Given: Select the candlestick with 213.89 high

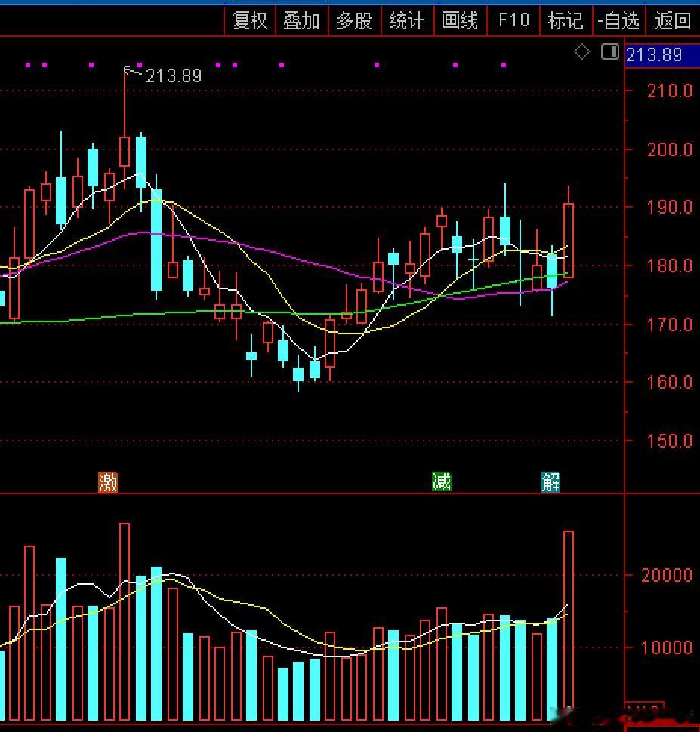Looking at the screenshot, I should tap(125, 151).
